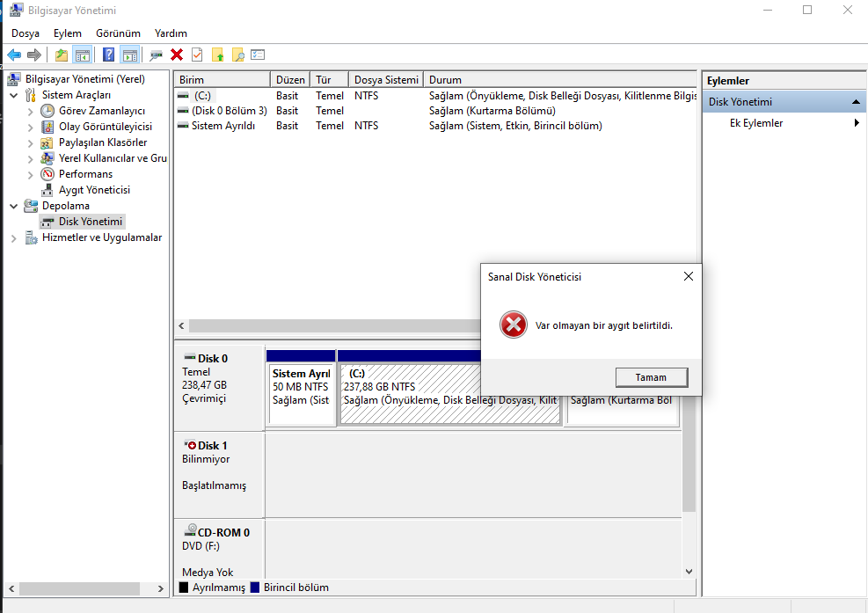Open Aygıt Yöneticisi from the tree

click(x=94, y=190)
